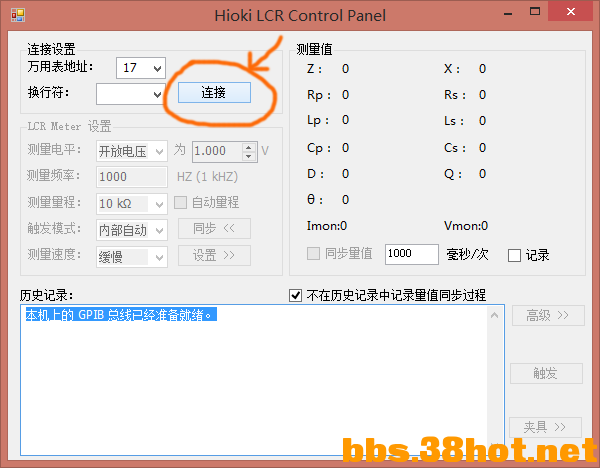Screen dimensions: 600x468
Task: Open the 触发模式 dropdown showing 内部自动
Action: click(x=132, y=230)
